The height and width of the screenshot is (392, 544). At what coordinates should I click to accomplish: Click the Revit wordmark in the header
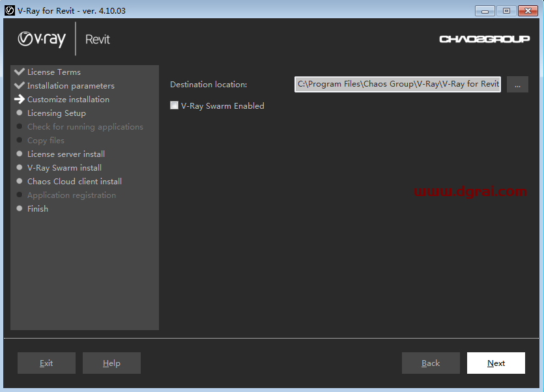pos(97,39)
